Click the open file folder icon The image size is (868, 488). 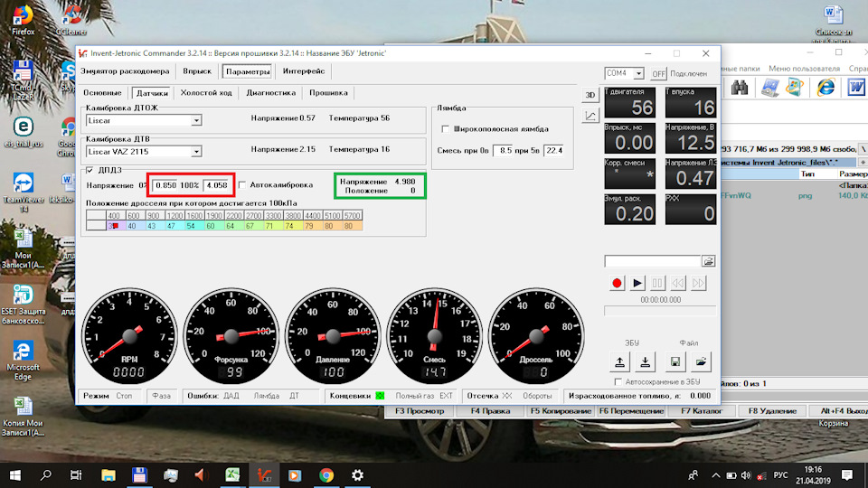[701, 361]
